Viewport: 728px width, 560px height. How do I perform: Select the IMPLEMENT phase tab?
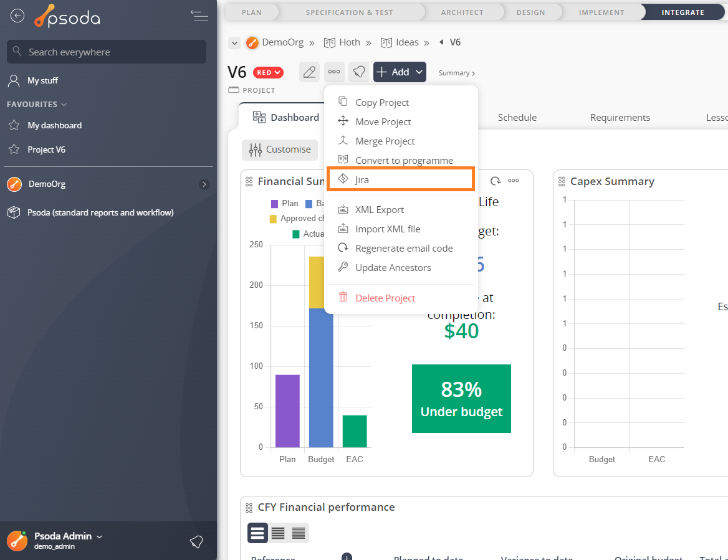click(601, 12)
